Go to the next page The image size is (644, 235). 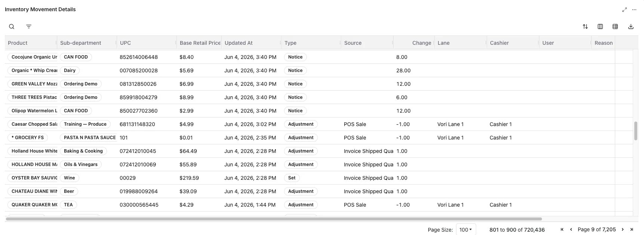tap(623, 229)
